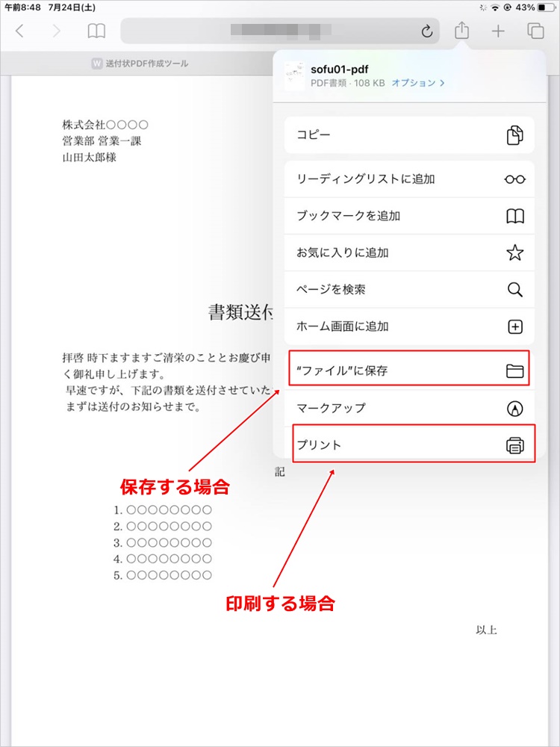Tap the Wi-Fi status icon
Viewport: 560px width, 747px height.
pos(496,7)
